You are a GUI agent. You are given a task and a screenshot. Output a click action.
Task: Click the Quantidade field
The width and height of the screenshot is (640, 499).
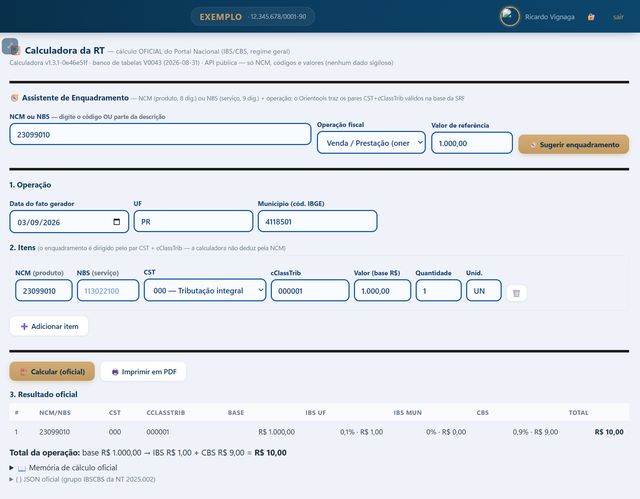coord(438,291)
